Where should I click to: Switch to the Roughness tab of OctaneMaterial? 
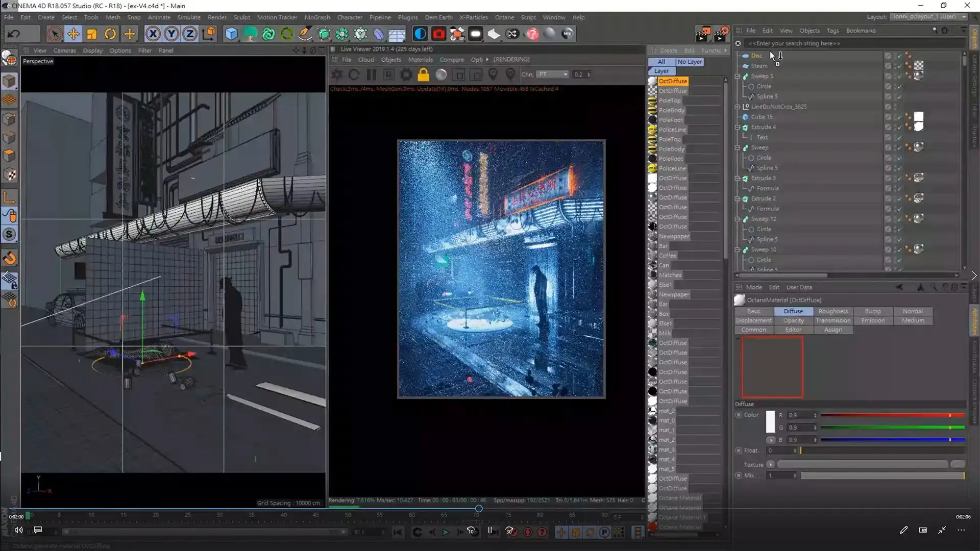(833, 311)
